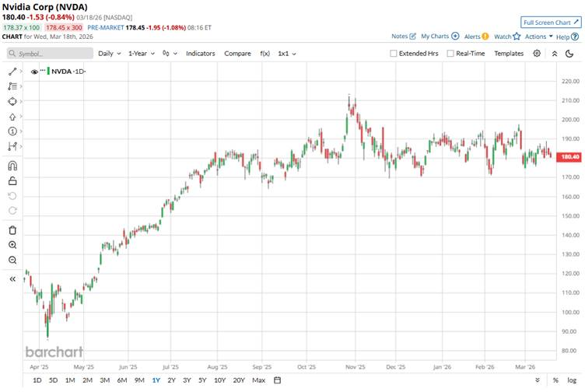Select the 3M time range
Image resolution: width=585 pixels, height=392 pixels.
pos(105,380)
